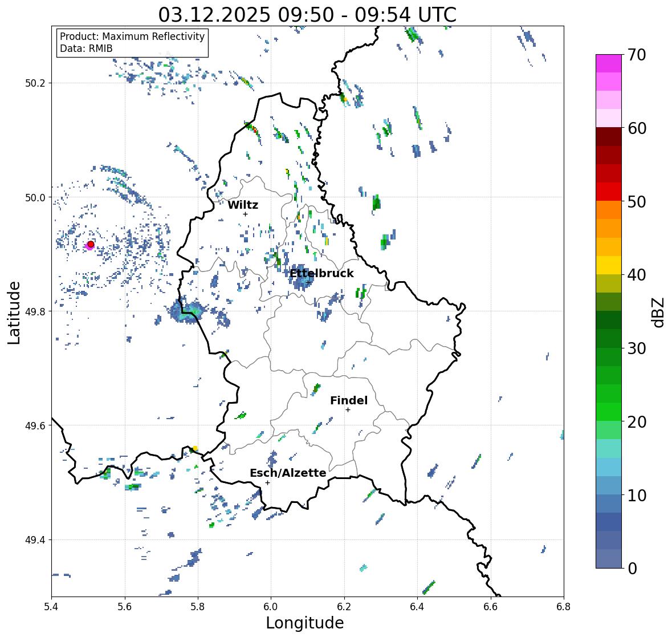
Task: Click the Ettelbruck station label
Action: click(321, 273)
